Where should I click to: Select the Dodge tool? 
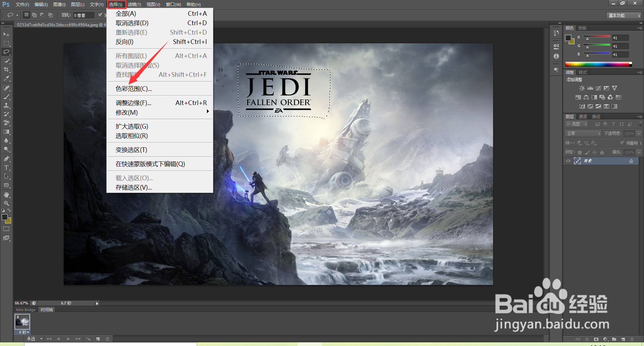(x=6, y=149)
